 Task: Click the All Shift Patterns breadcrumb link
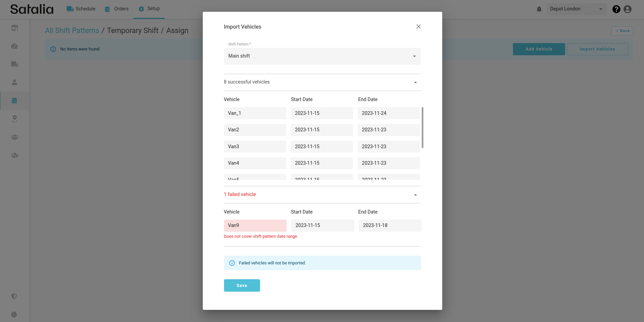pos(72,31)
